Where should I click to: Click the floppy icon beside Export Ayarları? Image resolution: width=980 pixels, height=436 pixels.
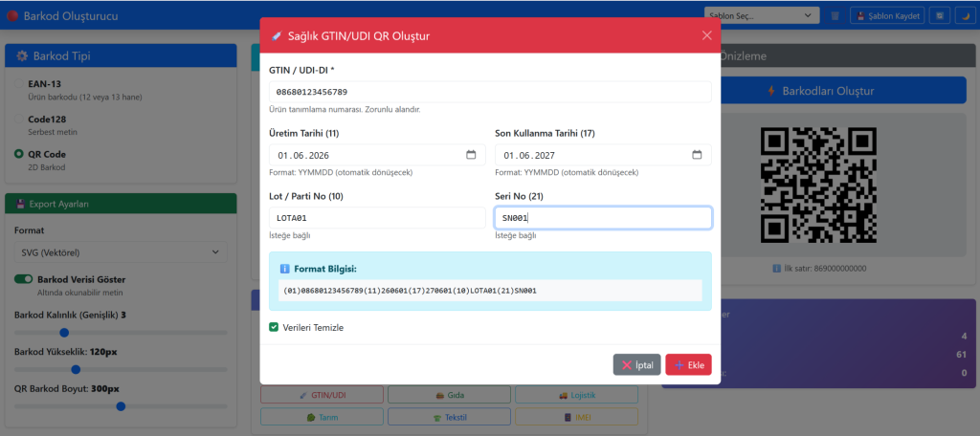pos(21,204)
